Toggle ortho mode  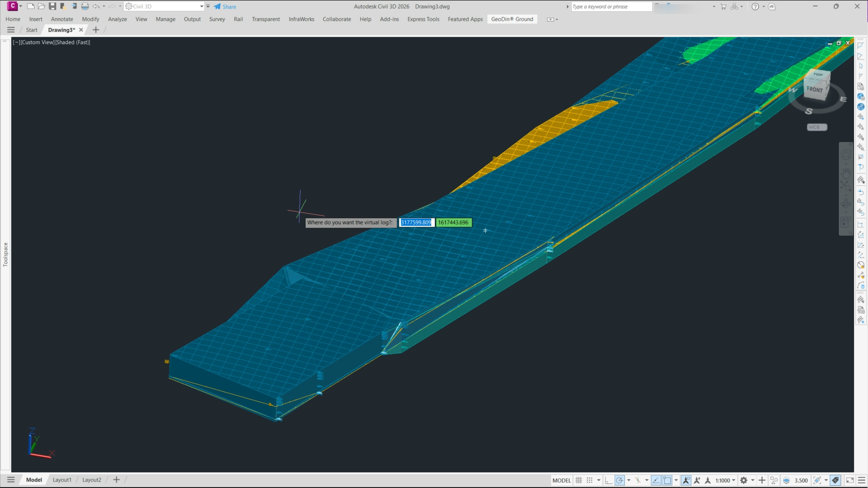(609, 480)
